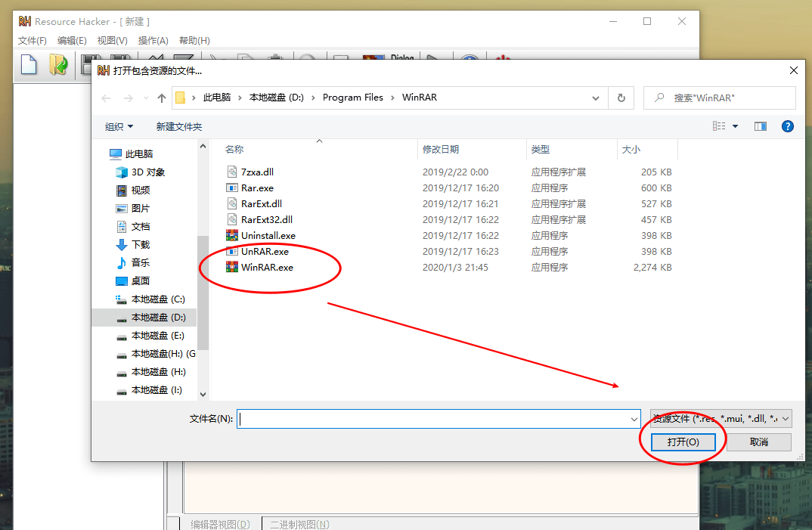The image size is (812, 530).
Task: Click the 桌面 desktop icon in the sidebar
Action: pos(122,280)
